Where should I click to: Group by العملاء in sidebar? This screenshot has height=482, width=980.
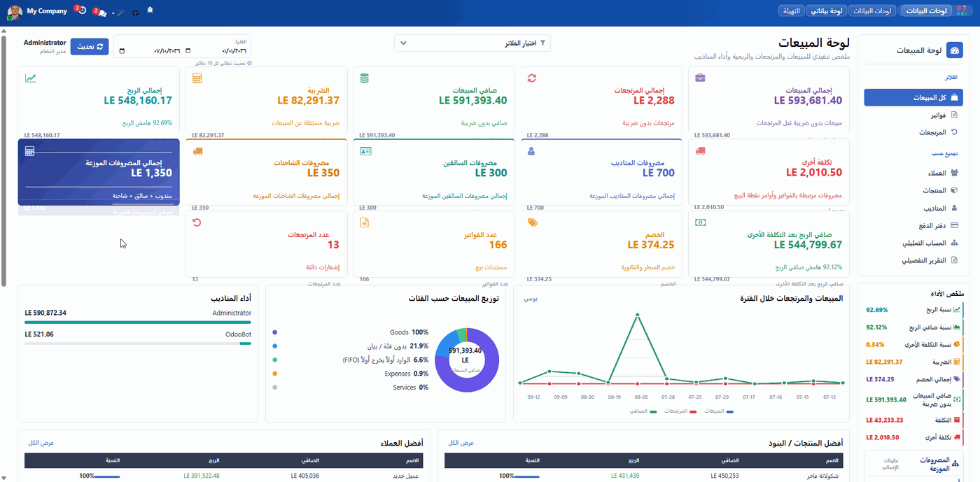[x=913, y=173]
